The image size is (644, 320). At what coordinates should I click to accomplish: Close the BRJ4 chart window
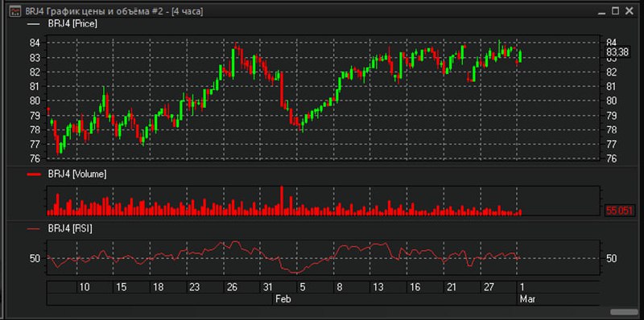(x=630, y=11)
